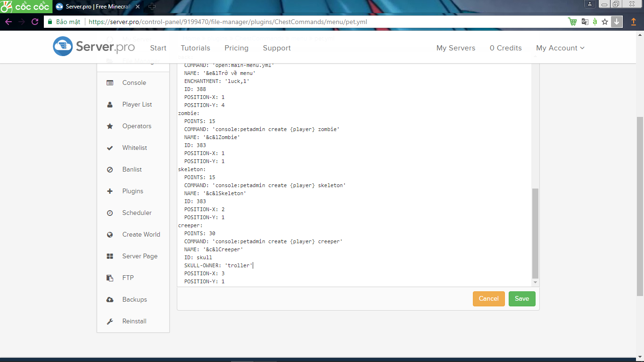Click the editor scrollbar down arrow
The image size is (644, 362).
535,282
